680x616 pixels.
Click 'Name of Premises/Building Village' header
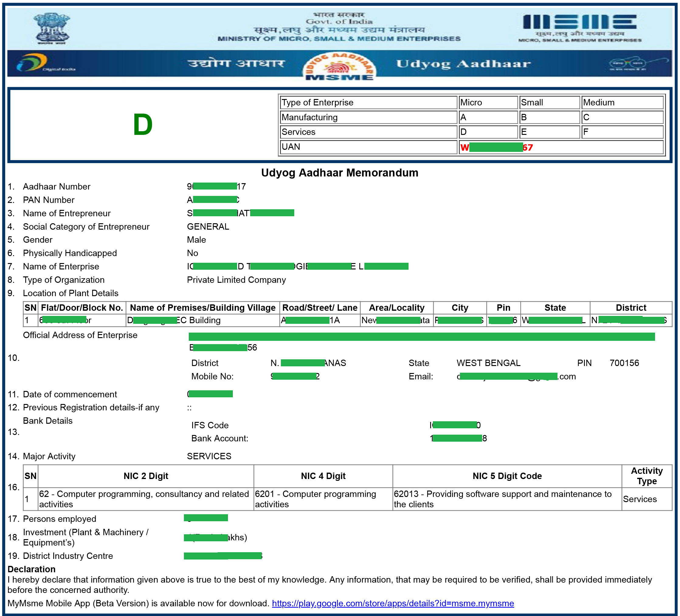click(x=203, y=307)
